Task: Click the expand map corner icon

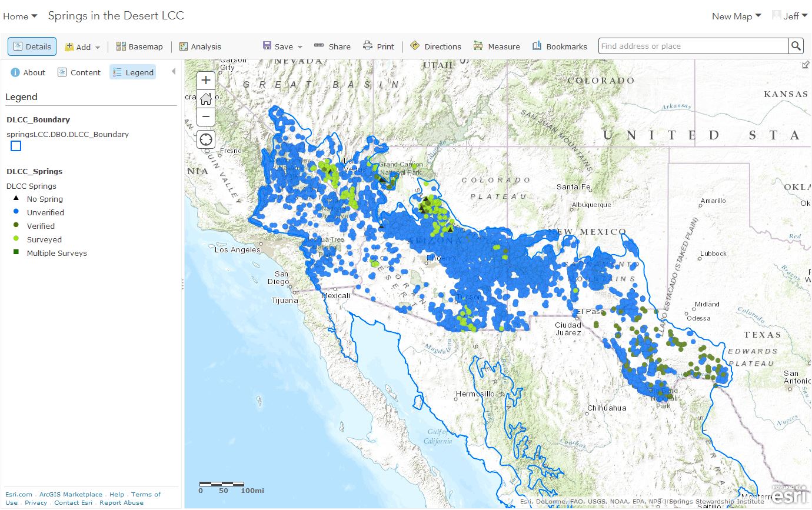Action: (806, 65)
